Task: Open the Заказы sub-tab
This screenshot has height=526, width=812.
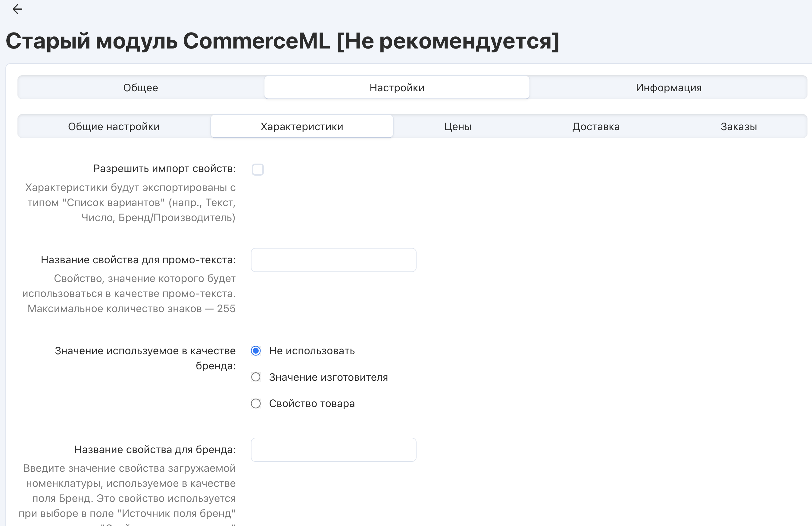Action: click(x=739, y=127)
